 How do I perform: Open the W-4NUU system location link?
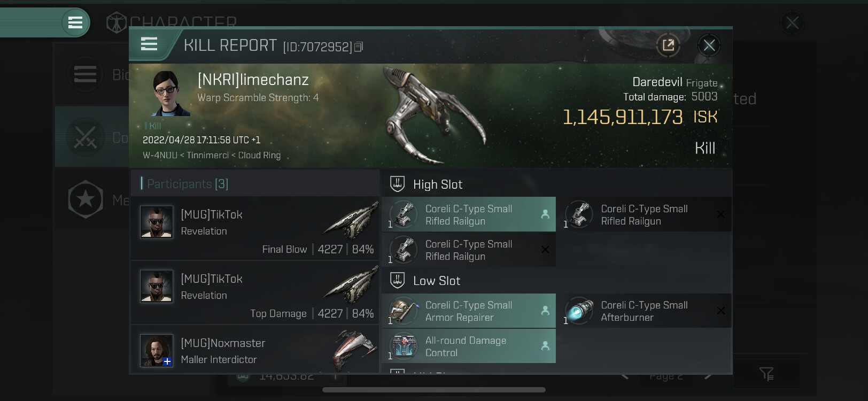(160, 155)
